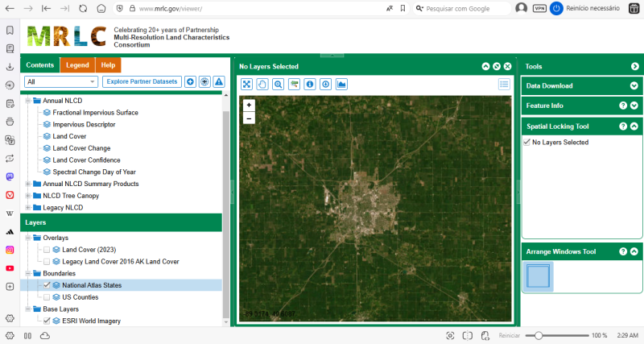This screenshot has height=344, width=644.
Task: Expand the Data Download panel
Action: pos(634,86)
